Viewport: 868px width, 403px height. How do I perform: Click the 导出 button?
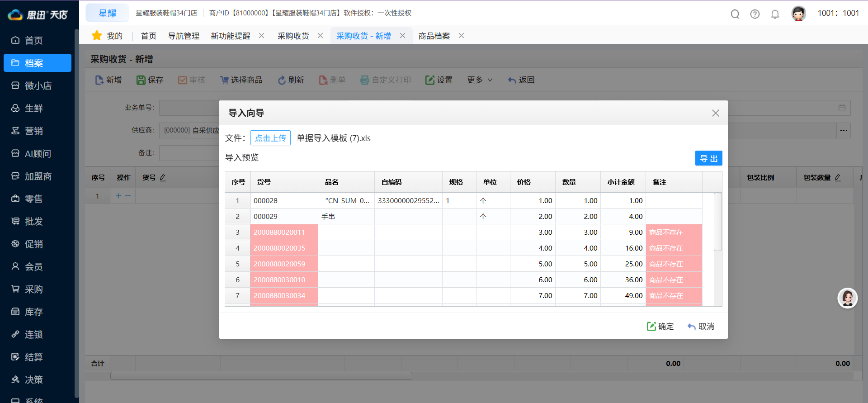pos(708,158)
